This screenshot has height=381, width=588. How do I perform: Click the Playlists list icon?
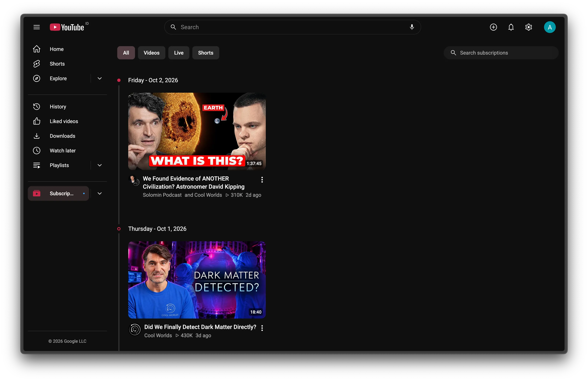click(37, 165)
